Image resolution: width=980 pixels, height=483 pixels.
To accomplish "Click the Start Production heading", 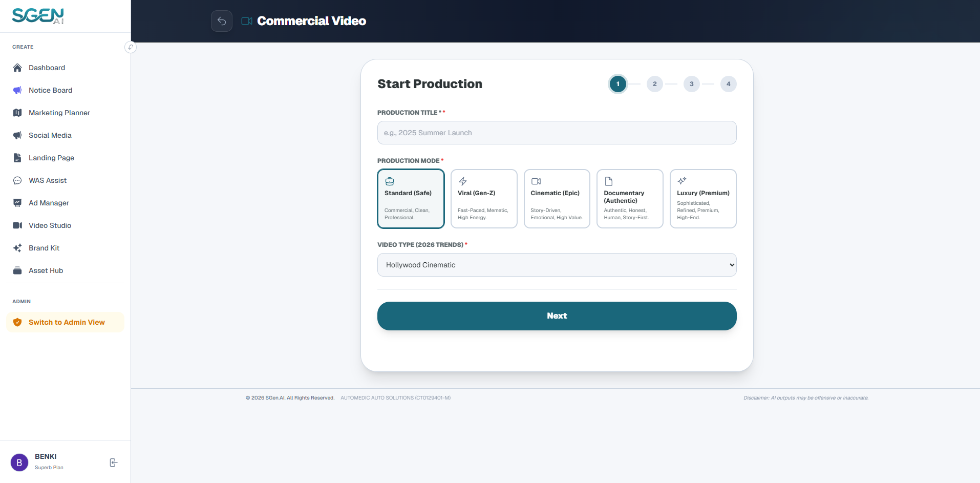I will tap(430, 84).
